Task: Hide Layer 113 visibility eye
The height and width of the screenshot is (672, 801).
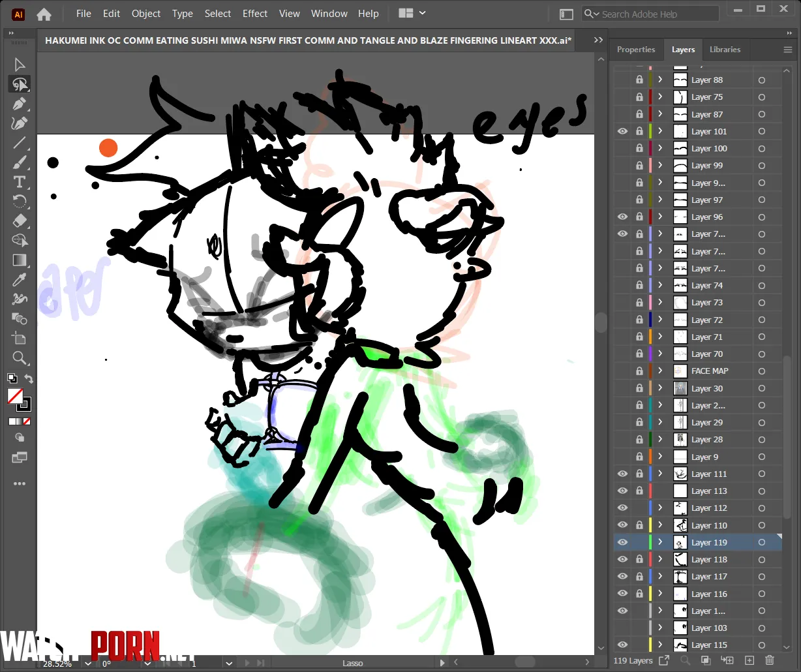Action: (622, 491)
